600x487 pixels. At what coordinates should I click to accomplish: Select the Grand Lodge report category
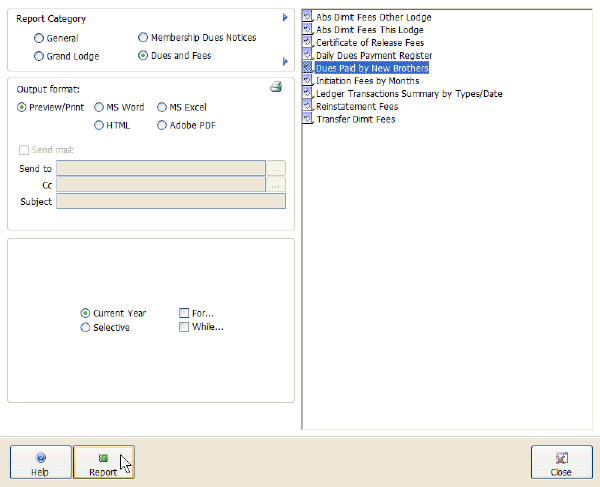click(x=39, y=56)
